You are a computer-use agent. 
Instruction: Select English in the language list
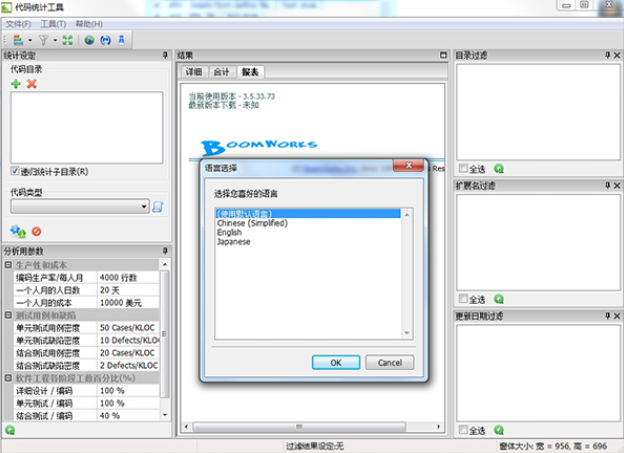[x=229, y=233]
